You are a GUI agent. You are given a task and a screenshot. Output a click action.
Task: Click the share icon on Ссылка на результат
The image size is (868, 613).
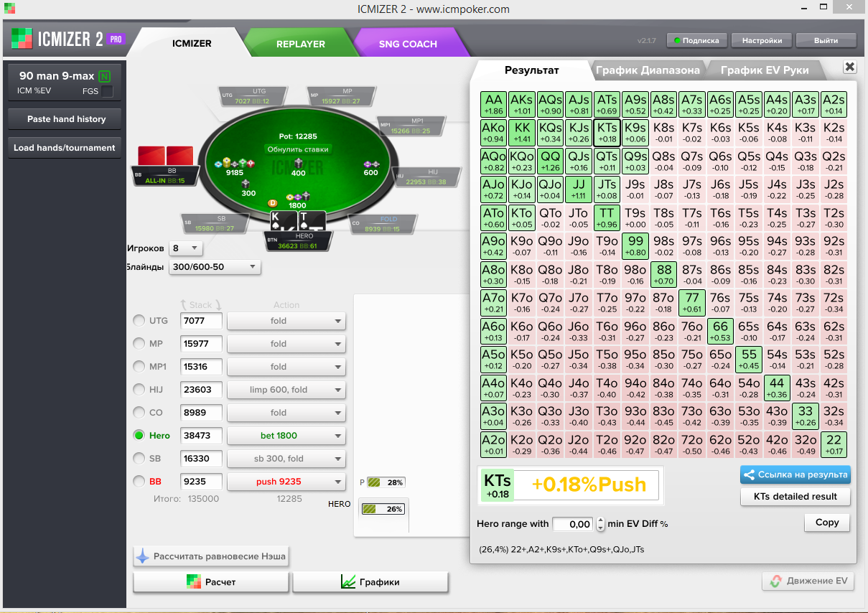(x=749, y=474)
